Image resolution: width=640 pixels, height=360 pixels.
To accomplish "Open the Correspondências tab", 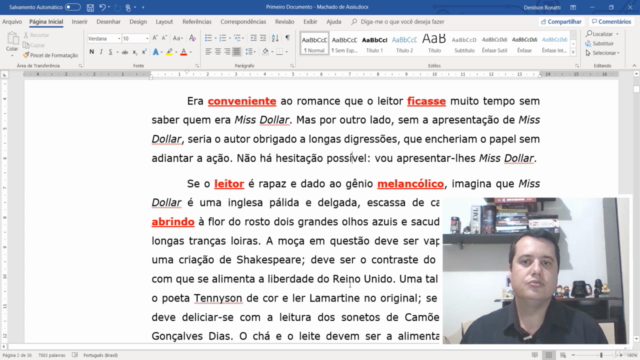I will click(243, 22).
